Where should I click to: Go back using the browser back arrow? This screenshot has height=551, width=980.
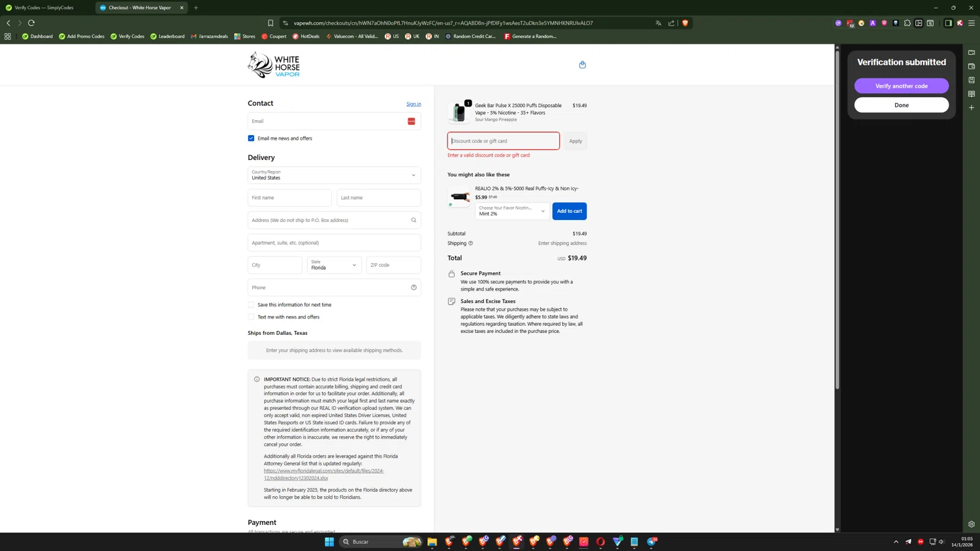pyautogui.click(x=8, y=23)
